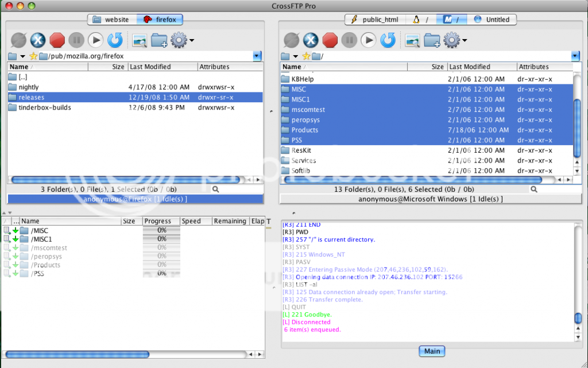
Task: Click the pause icon in left pane toolbar
Action: tap(76, 40)
